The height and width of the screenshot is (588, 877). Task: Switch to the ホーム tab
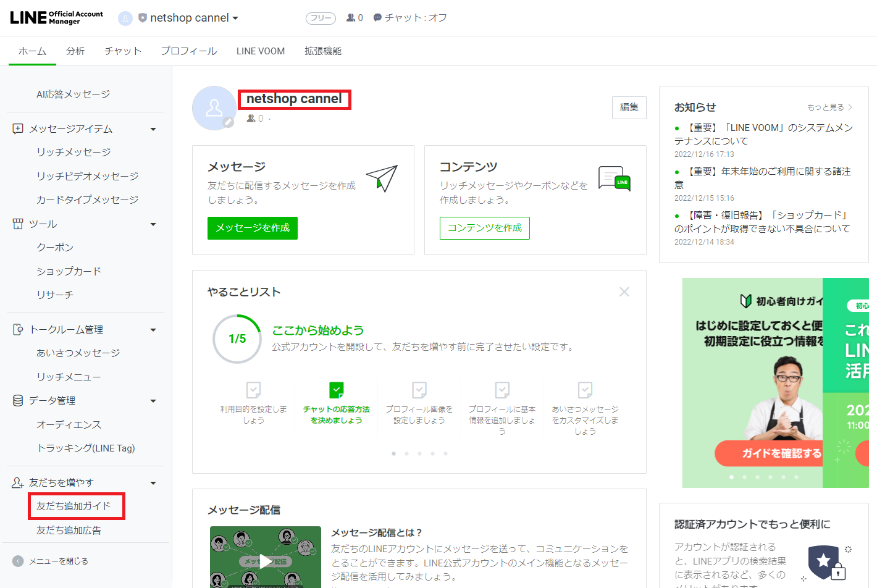(x=32, y=51)
